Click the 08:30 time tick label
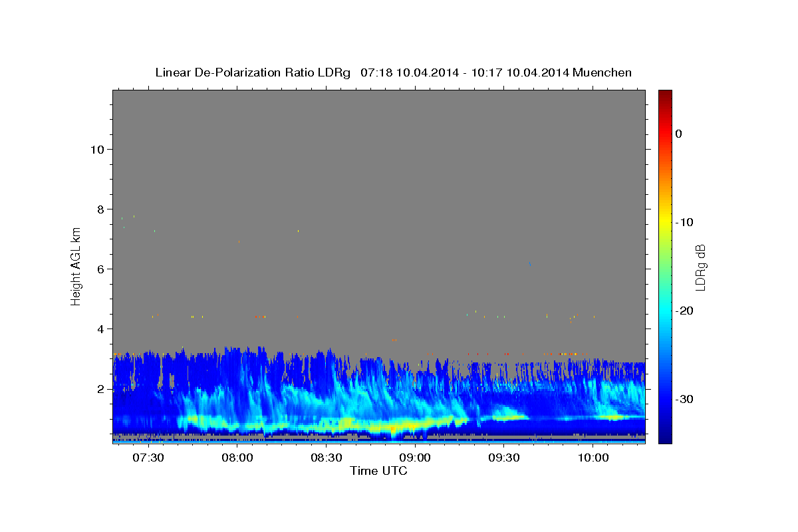This screenshot has height=532, width=798. (327, 458)
